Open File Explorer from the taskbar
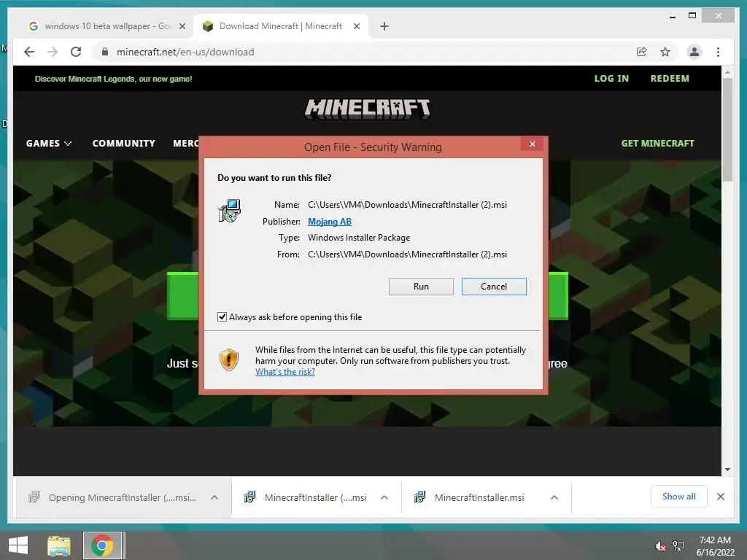Screen dimensions: 747x560 coord(59,545)
